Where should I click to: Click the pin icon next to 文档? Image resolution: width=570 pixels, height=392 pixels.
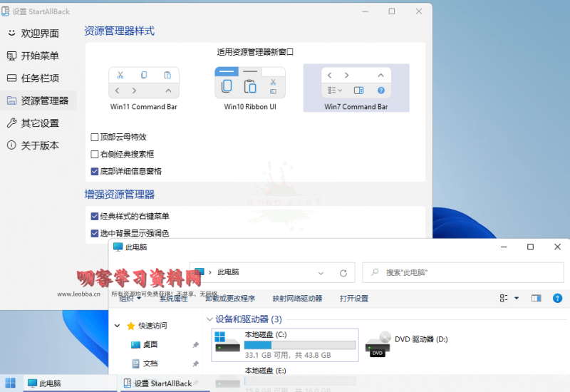pos(195,363)
